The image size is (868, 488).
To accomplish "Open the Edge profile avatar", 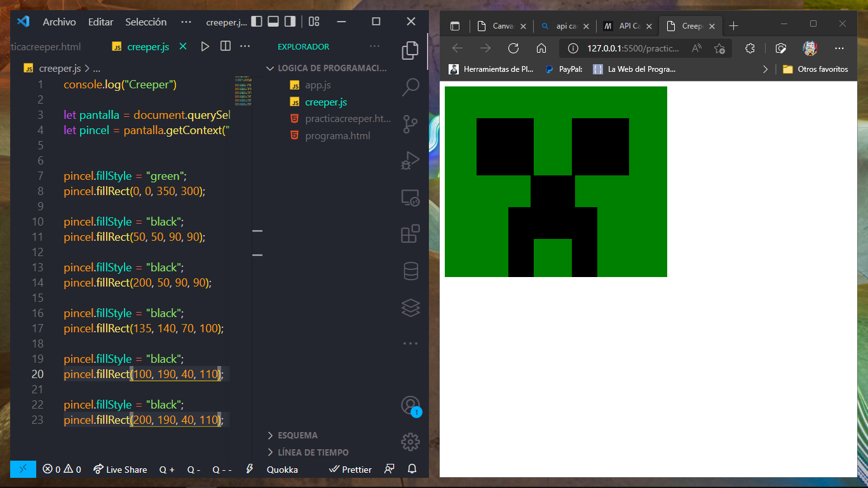I will (810, 48).
